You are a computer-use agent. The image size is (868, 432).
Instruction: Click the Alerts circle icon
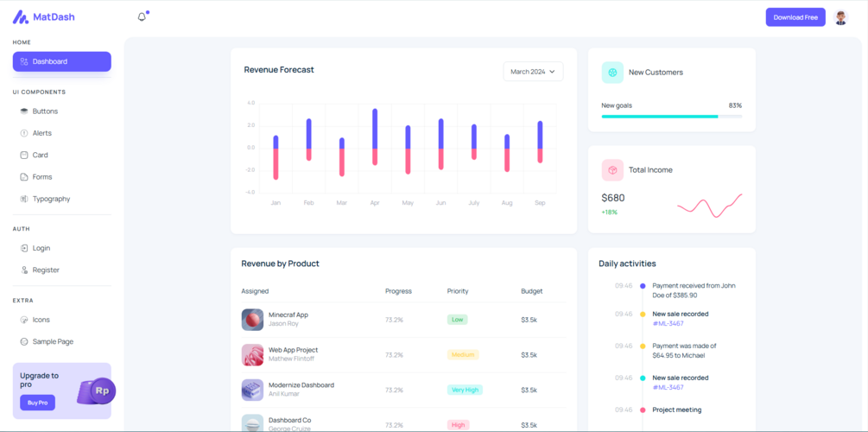(x=24, y=133)
